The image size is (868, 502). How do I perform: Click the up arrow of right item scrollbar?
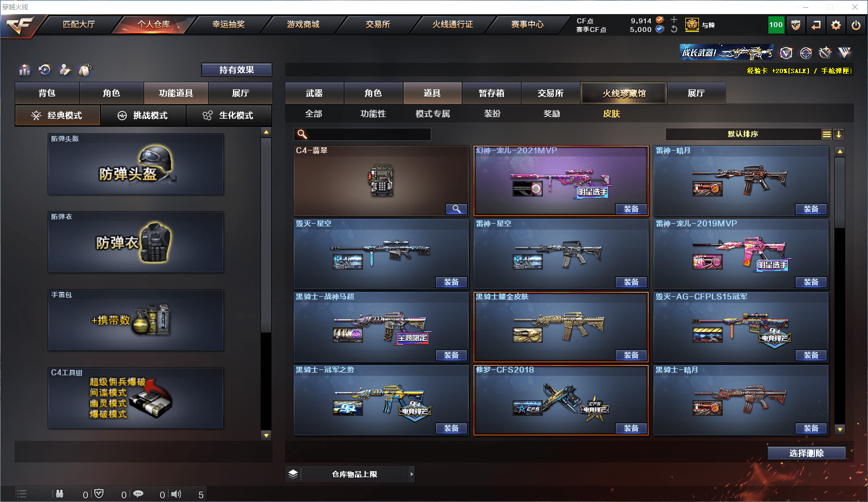tap(840, 152)
